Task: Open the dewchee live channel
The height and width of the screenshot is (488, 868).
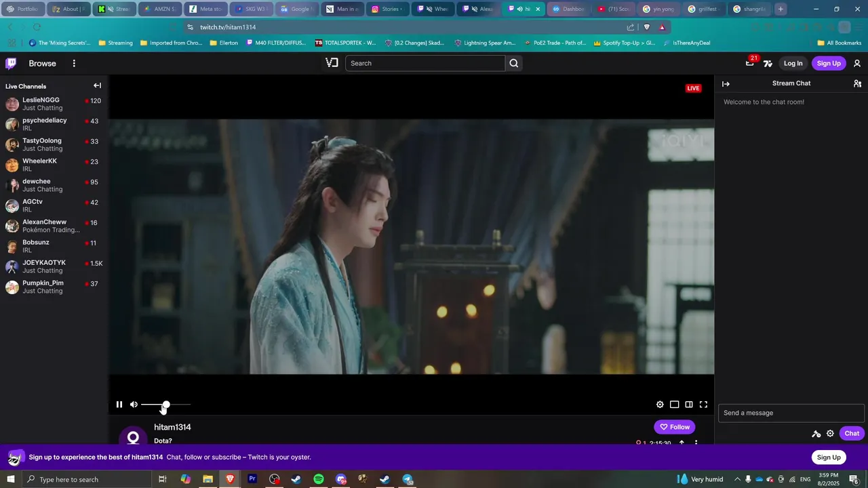Action: (54, 185)
